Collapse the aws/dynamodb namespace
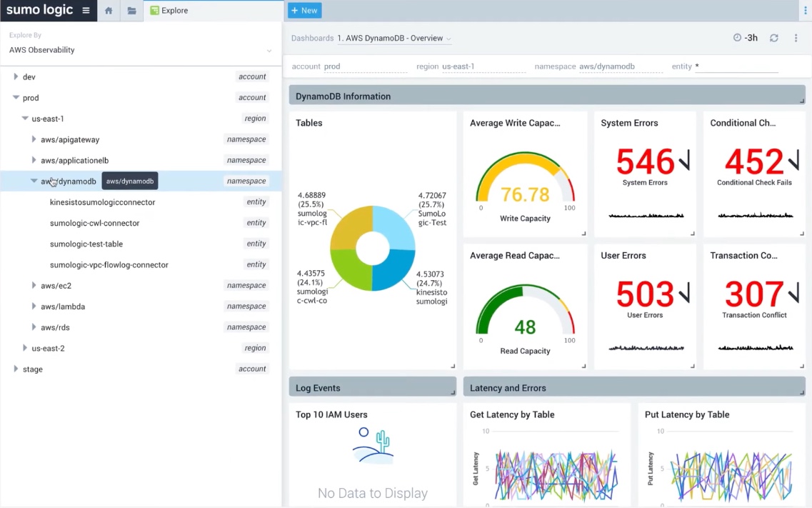 34,181
